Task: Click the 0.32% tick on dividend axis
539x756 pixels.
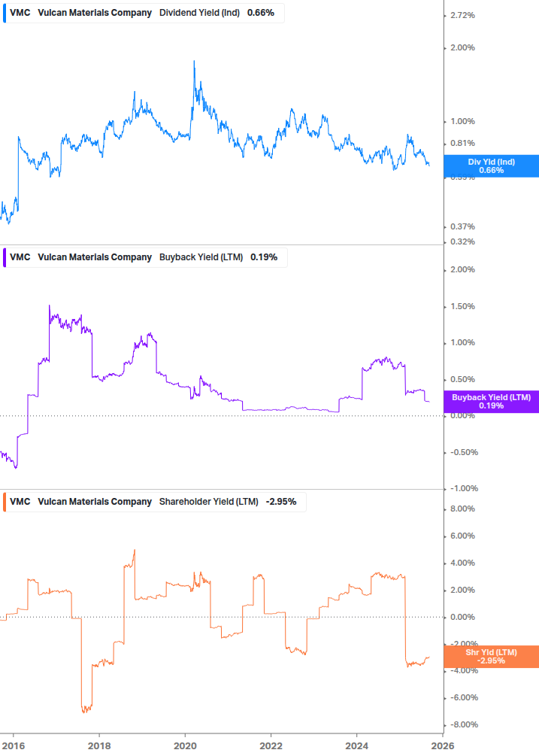Action: pos(462,241)
